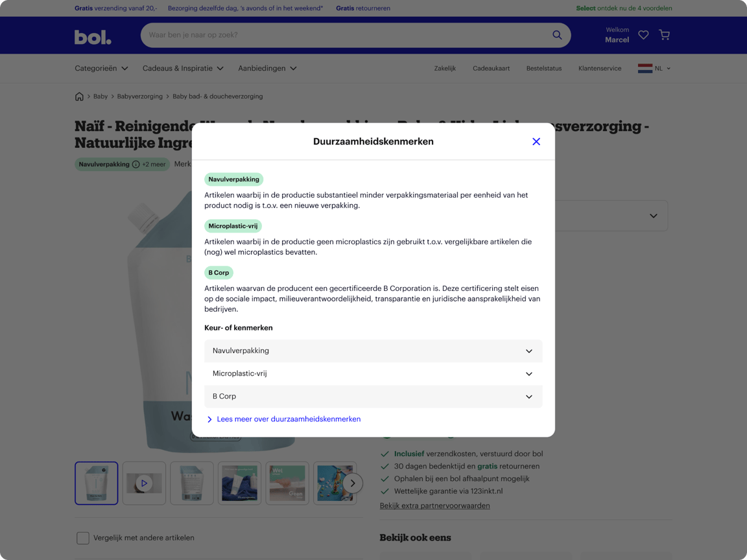Select the blue fabric product thumbnail
Image resolution: width=747 pixels, height=560 pixels.
click(x=239, y=483)
